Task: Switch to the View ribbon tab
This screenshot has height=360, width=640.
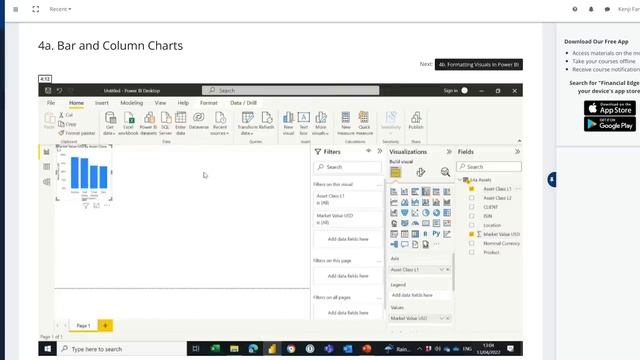Action: click(160, 103)
